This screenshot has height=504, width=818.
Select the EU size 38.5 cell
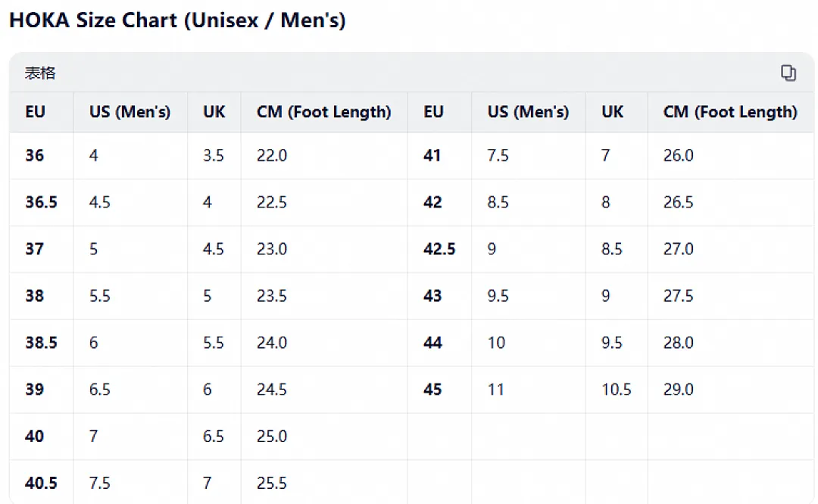(41, 343)
